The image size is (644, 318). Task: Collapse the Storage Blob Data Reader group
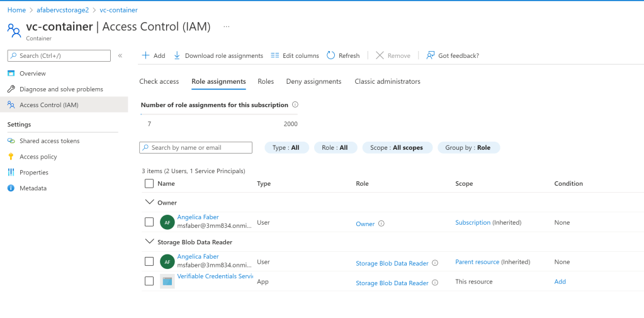tap(149, 241)
